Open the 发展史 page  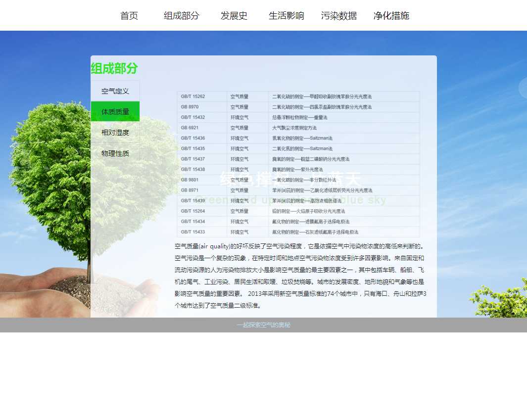tap(234, 16)
